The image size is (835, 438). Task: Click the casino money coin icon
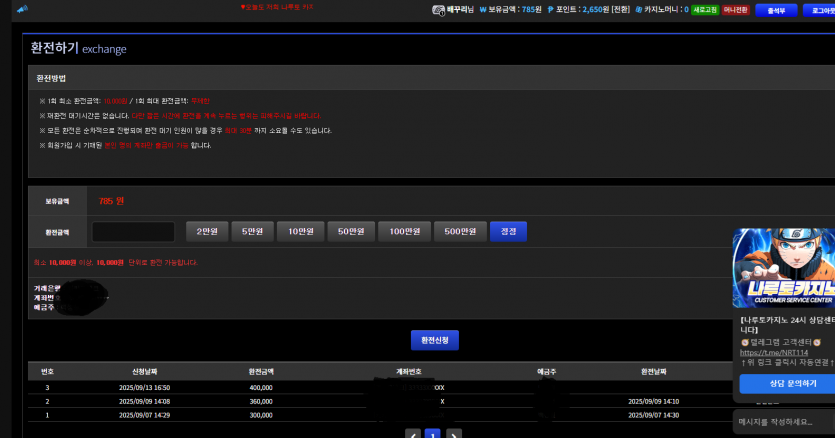[638, 10]
